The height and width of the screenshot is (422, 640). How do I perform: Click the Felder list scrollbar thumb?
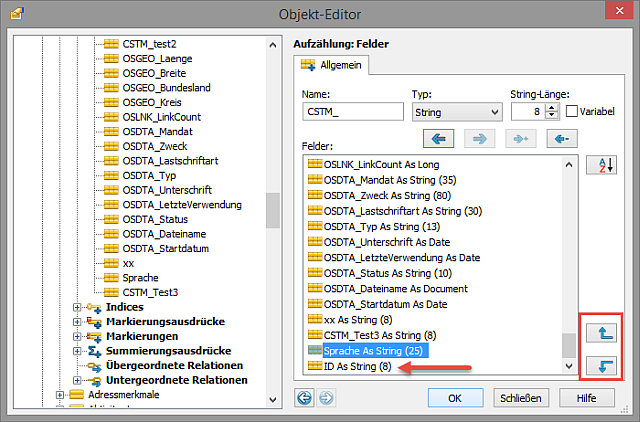pyautogui.click(x=569, y=345)
